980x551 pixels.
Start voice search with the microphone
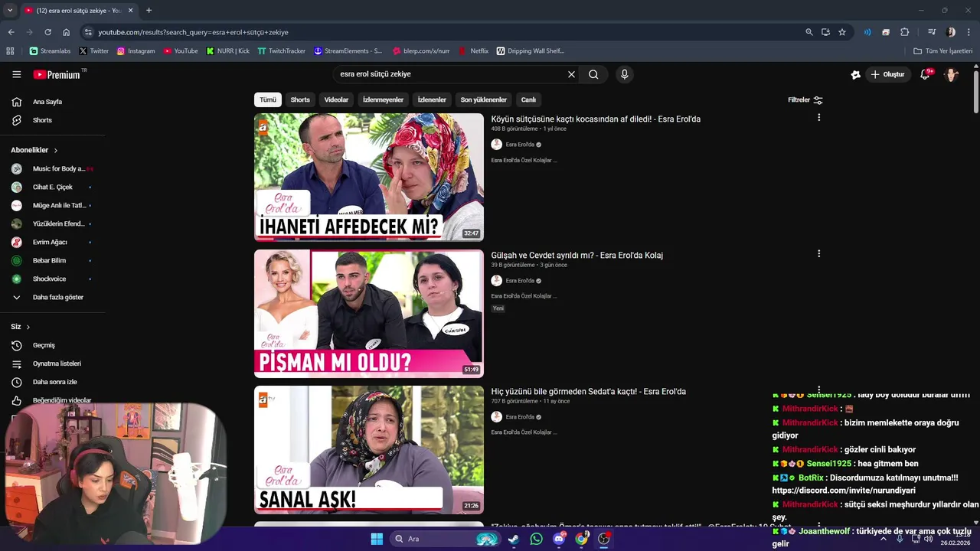click(x=625, y=74)
